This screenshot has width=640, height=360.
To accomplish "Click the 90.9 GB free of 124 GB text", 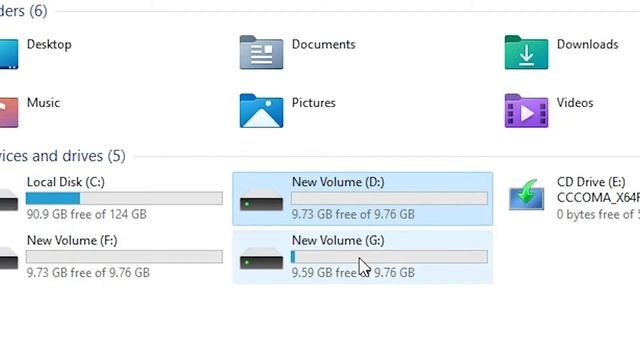I will [87, 214].
